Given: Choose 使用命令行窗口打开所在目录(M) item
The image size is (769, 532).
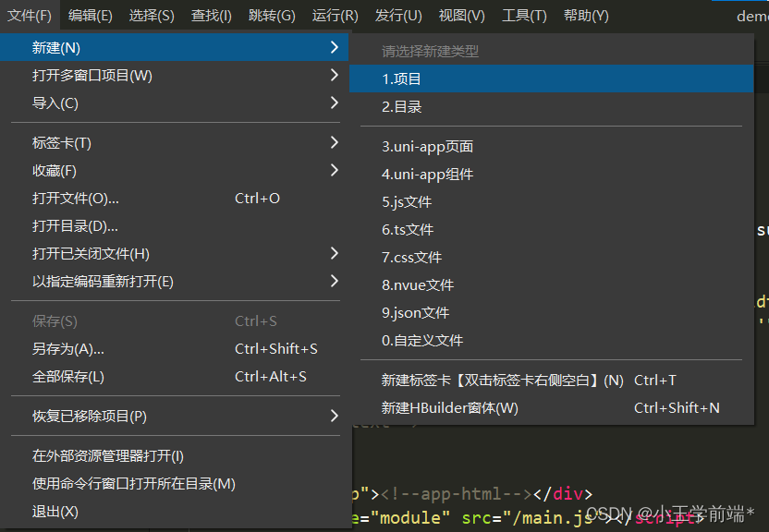Looking at the screenshot, I should tap(174, 484).
